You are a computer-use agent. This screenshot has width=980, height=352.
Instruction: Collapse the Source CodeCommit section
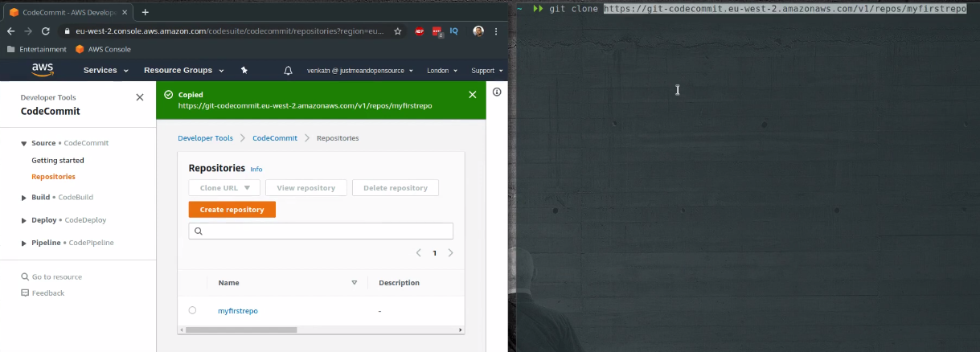[x=24, y=143]
